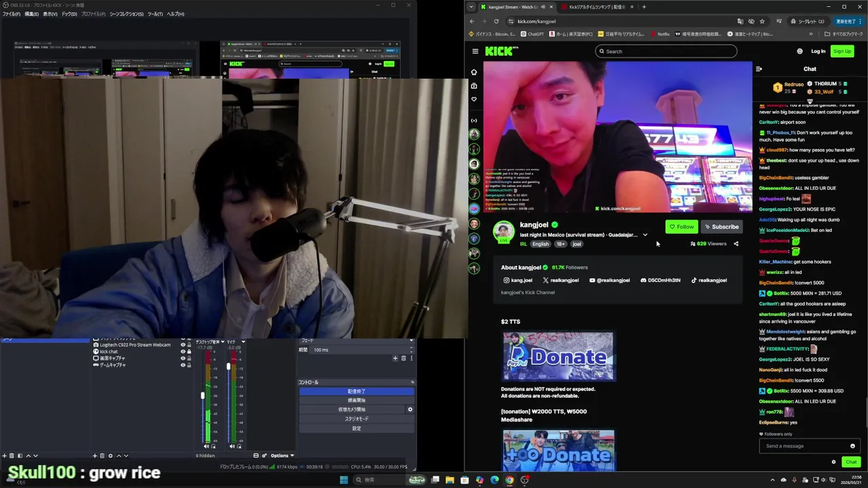Screen dimensions: 868x488
Task: Follow the kangjoel channel
Action: [682, 227]
